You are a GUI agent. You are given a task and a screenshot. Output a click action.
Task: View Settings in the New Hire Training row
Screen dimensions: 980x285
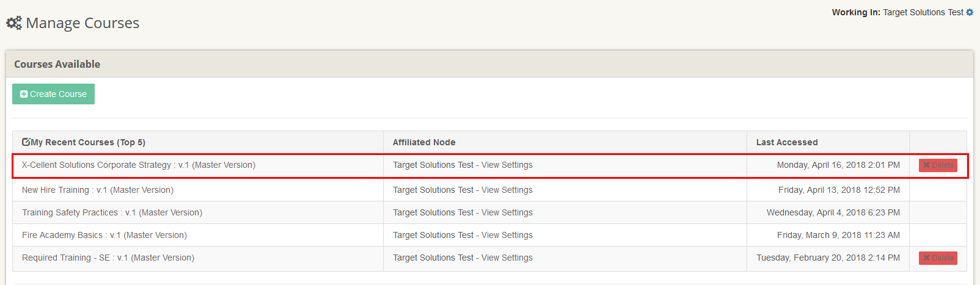click(x=506, y=190)
